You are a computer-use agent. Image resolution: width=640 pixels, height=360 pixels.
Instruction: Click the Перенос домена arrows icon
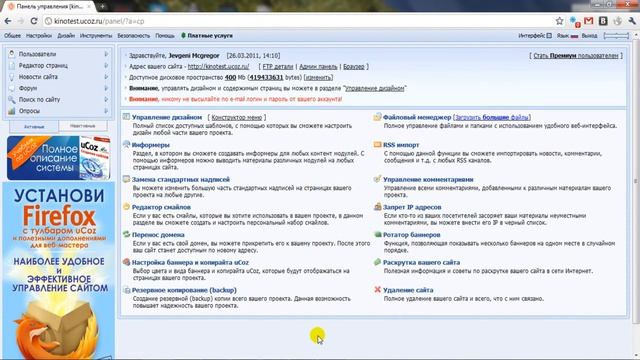[x=127, y=234]
